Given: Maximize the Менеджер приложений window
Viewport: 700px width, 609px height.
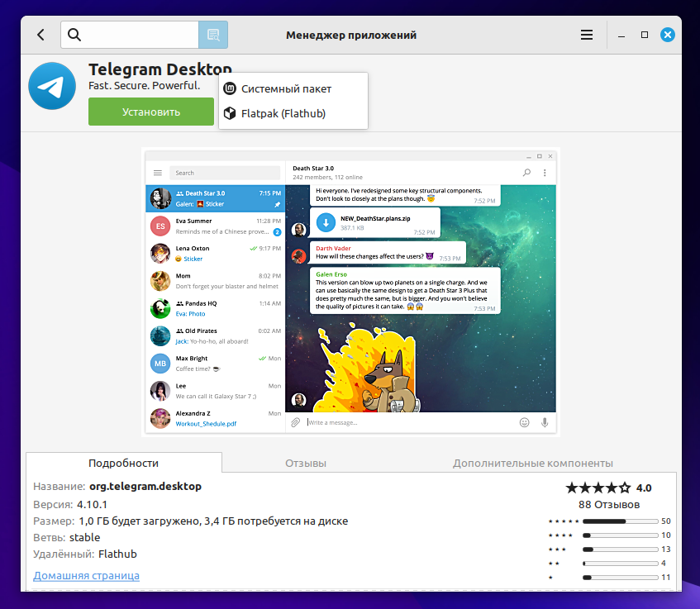Looking at the screenshot, I should 644,35.
